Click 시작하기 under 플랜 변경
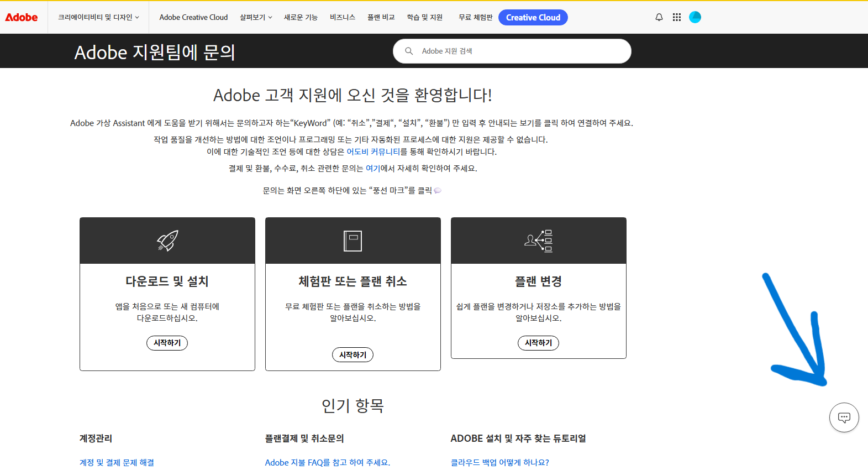Viewport: 868px width, 470px height. coord(538,343)
